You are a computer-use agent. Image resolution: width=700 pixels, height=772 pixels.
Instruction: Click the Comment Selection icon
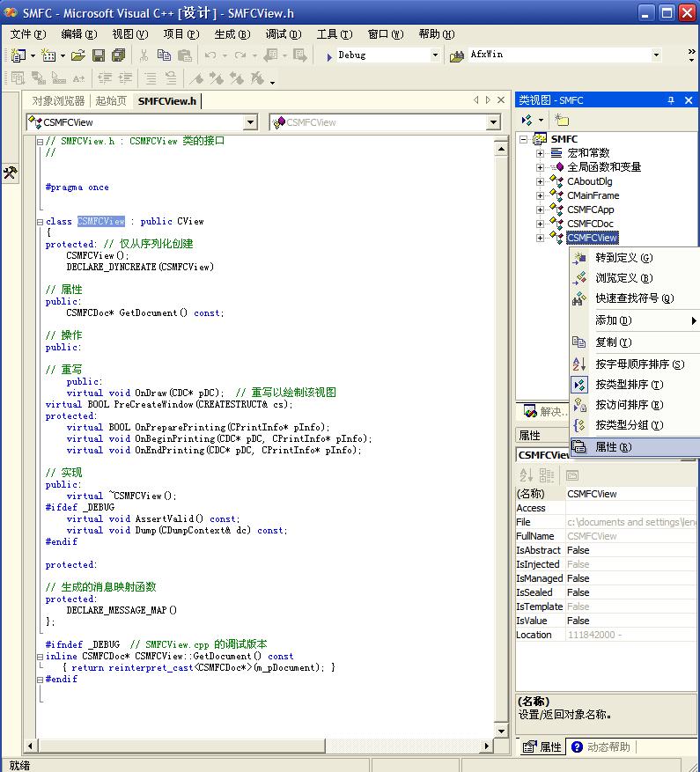pos(151,77)
